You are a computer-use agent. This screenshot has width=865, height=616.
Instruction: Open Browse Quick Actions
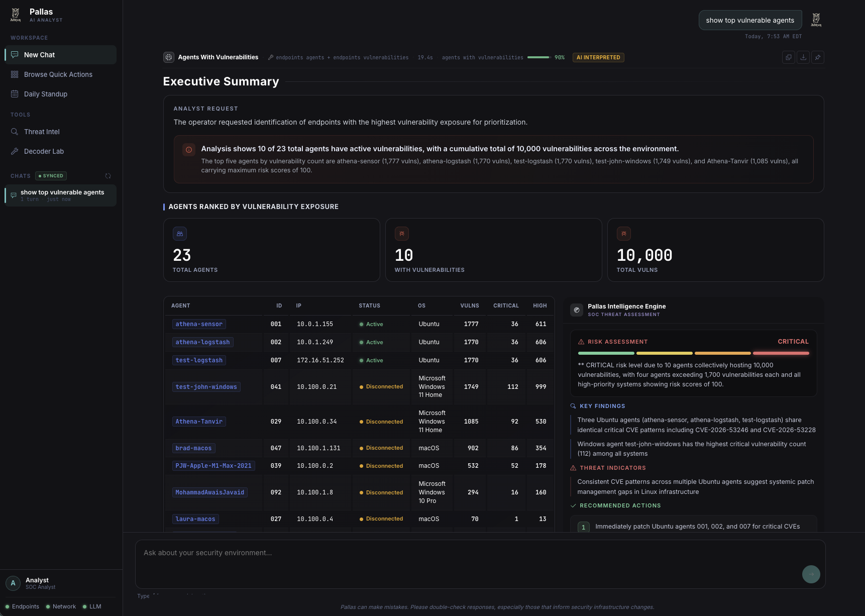(x=60, y=74)
